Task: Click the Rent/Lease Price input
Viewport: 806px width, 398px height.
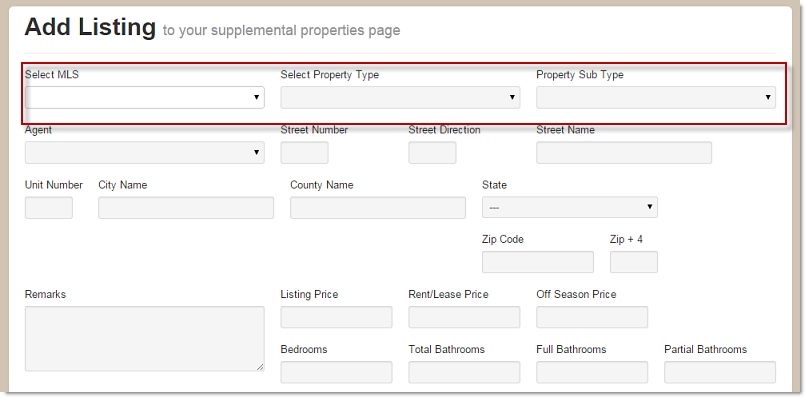Action: point(464,317)
